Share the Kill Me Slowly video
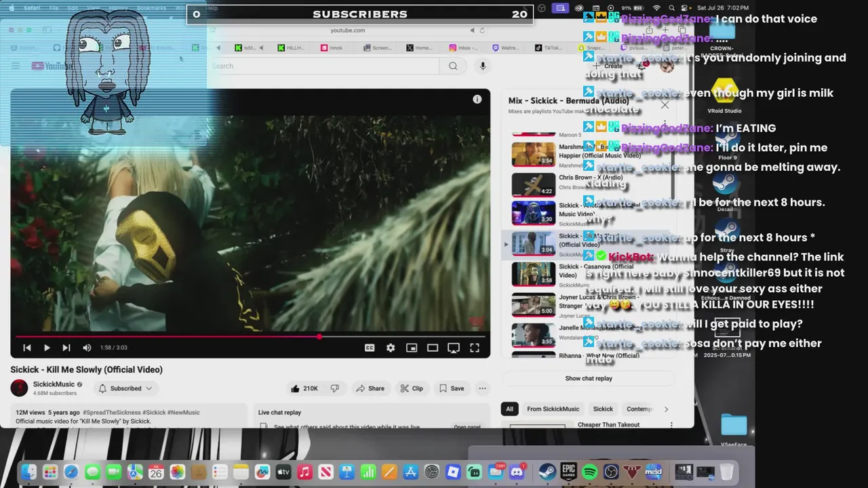868x488 pixels. pyautogui.click(x=370, y=388)
